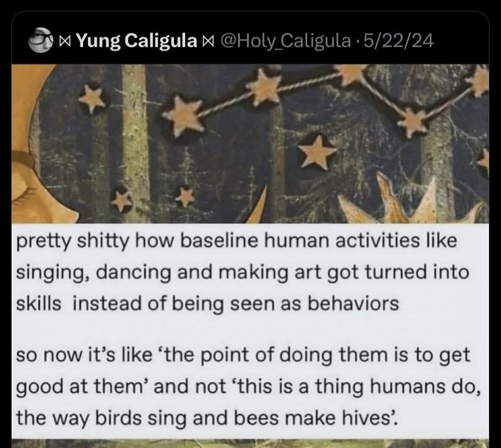Open the starry forest artwork image
Viewport: 501px width, 448px height.
tap(250, 143)
